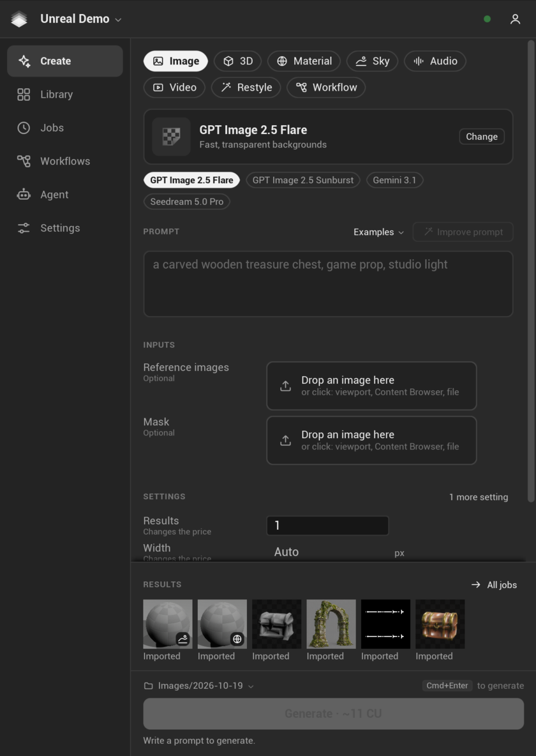The image size is (536, 756).
Task: Click the Width Auto input field
Action: (x=328, y=552)
